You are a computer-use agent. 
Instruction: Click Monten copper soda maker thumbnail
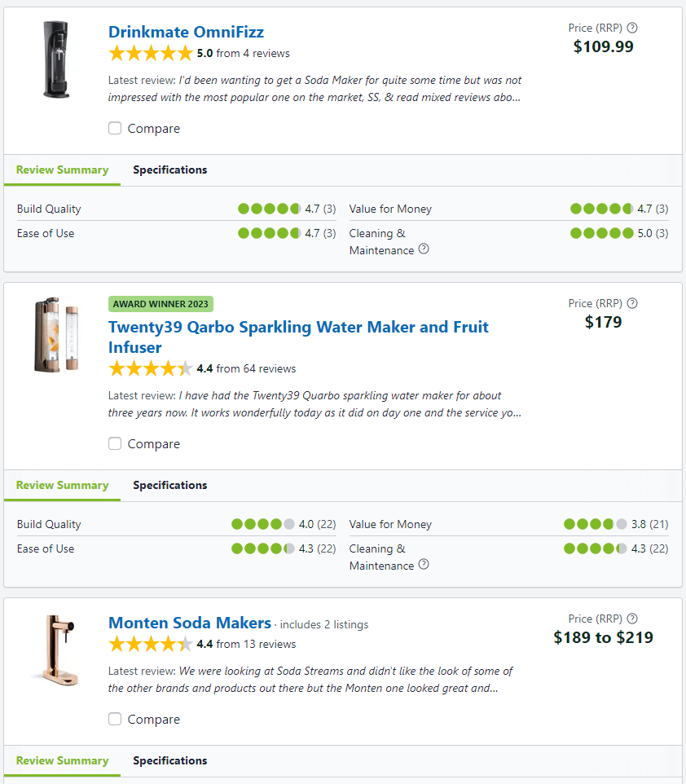click(x=53, y=649)
